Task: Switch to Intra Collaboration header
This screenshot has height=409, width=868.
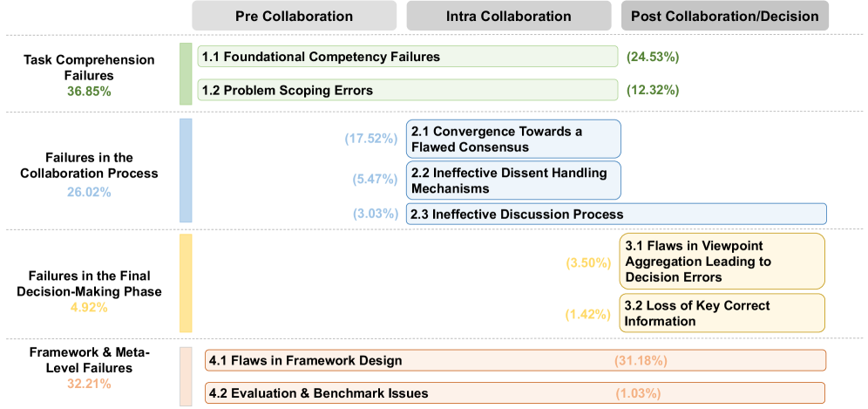Action: [508, 17]
